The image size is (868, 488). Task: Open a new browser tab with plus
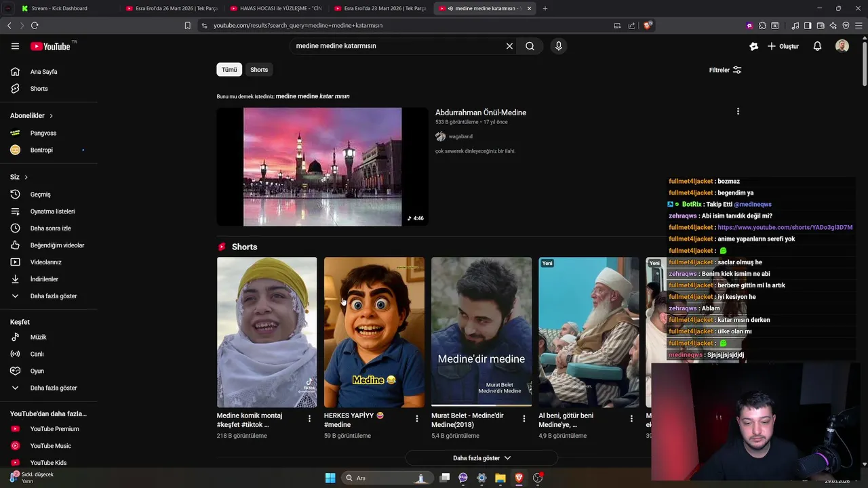tap(545, 8)
